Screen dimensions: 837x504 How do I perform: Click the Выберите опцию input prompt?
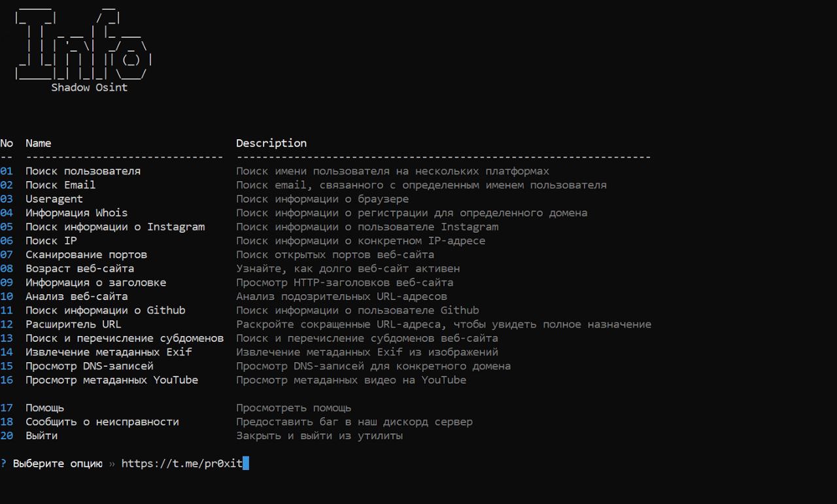(x=58, y=463)
